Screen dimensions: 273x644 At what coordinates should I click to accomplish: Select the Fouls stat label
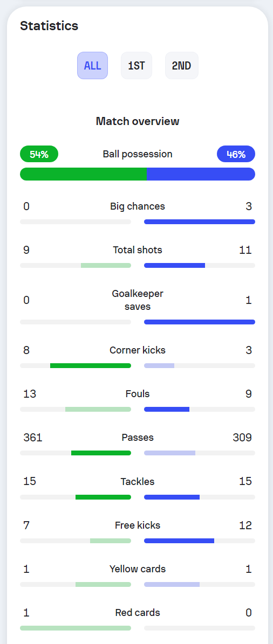138,394
